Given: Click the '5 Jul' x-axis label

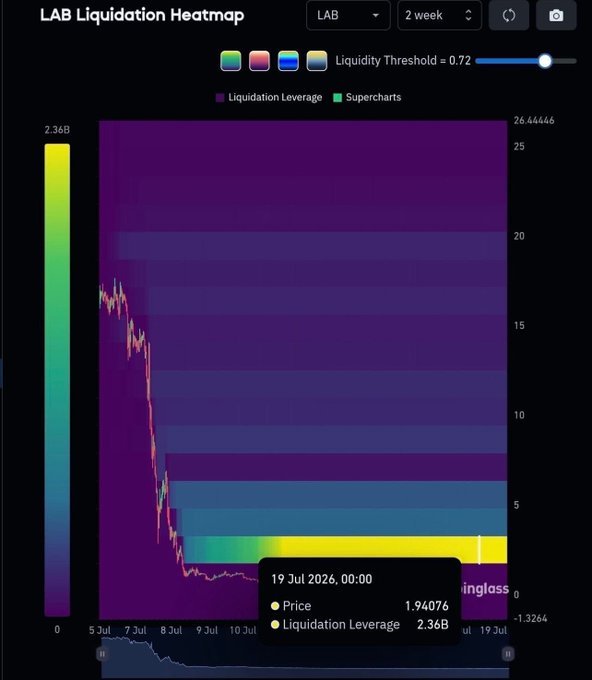Looking at the screenshot, I should tap(100, 630).
